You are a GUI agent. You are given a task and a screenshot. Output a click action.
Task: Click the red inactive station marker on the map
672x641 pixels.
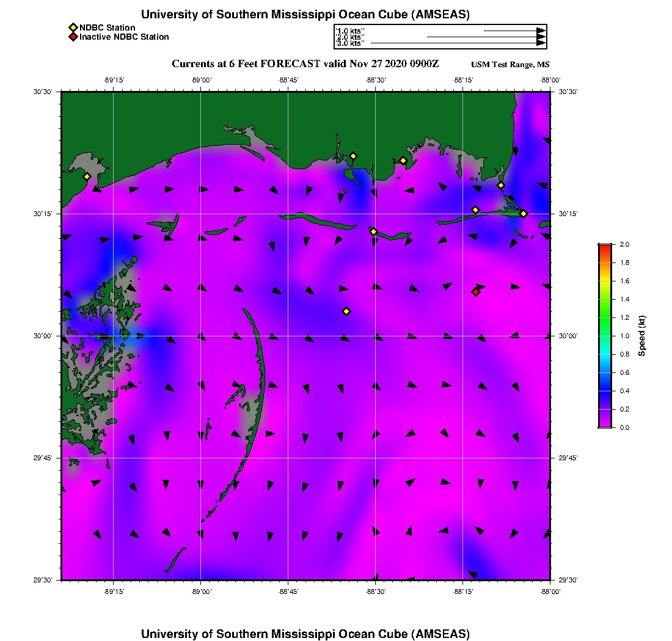tap(476, 292)
